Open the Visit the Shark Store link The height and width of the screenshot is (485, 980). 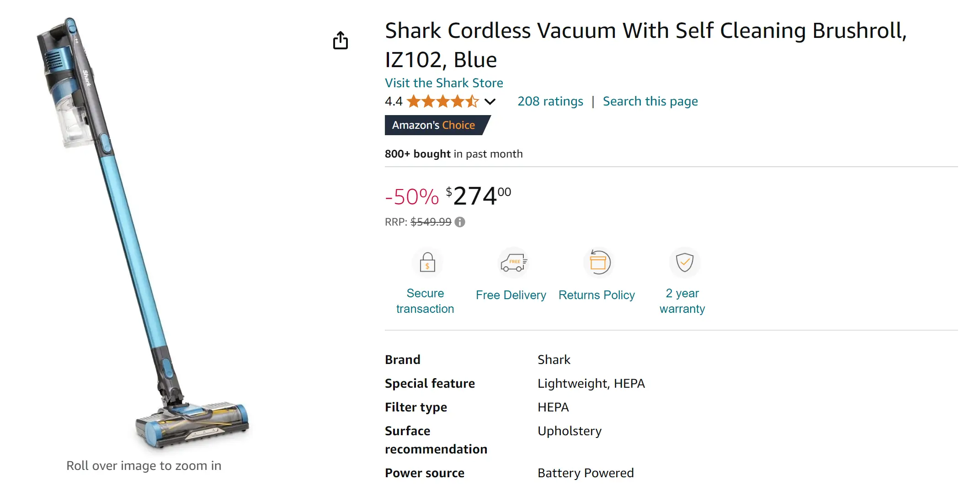444,83
